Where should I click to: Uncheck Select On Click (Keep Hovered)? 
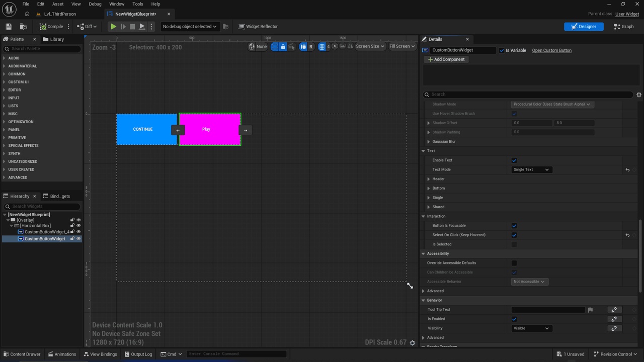point(514,235)
